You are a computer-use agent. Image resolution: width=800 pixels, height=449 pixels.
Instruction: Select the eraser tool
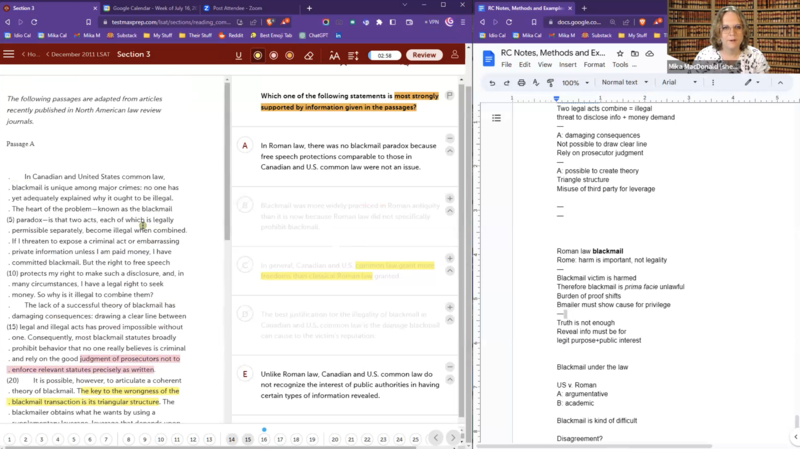(309, 55)
